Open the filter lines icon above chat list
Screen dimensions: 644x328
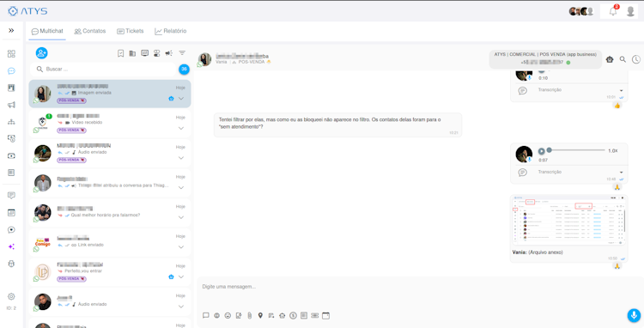tap(182, 53)
